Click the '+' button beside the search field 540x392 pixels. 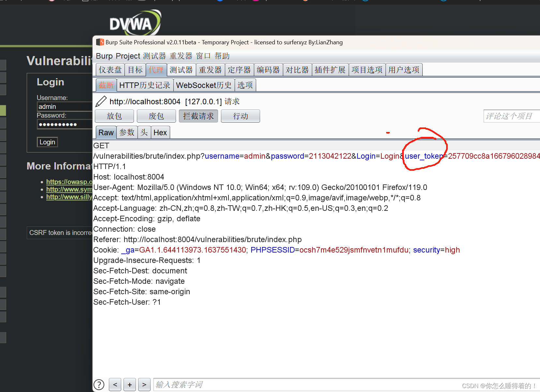(x=130, y=385)
